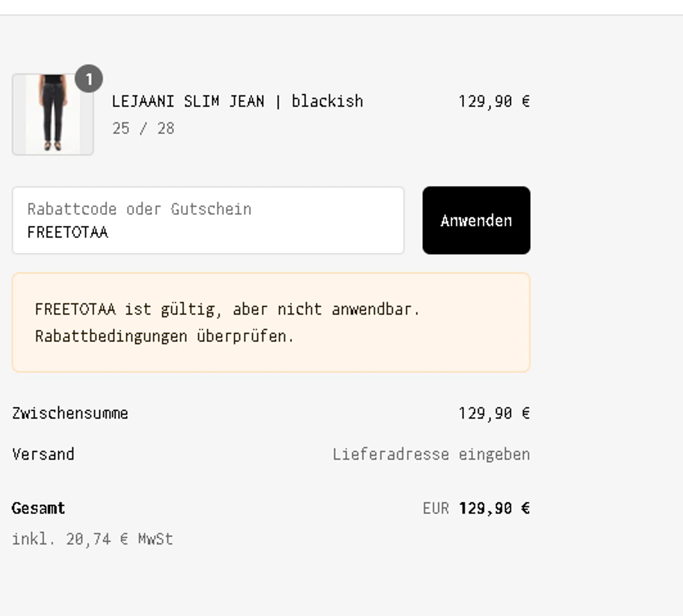Click the Zwischensumme label

tap(70, 413)
